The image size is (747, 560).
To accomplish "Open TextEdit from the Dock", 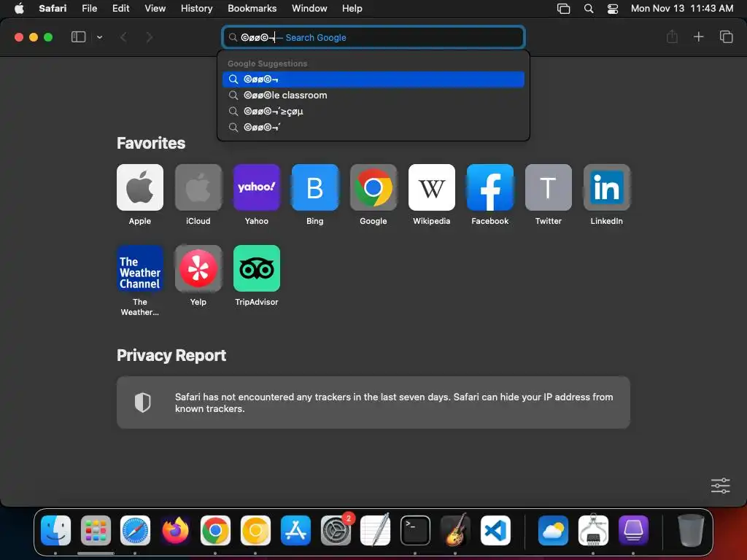I will (x=376, y=530).
